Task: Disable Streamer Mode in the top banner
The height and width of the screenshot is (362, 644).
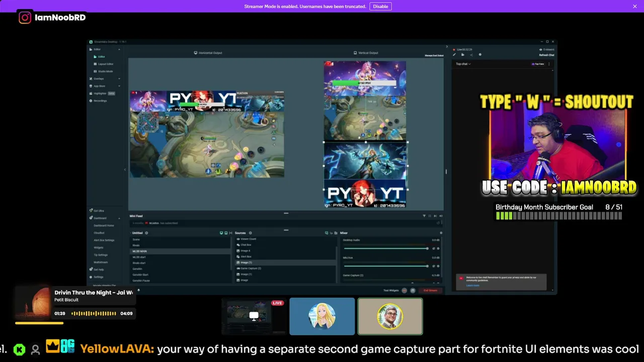Action: pyautogui.click(x=380, y=6)
